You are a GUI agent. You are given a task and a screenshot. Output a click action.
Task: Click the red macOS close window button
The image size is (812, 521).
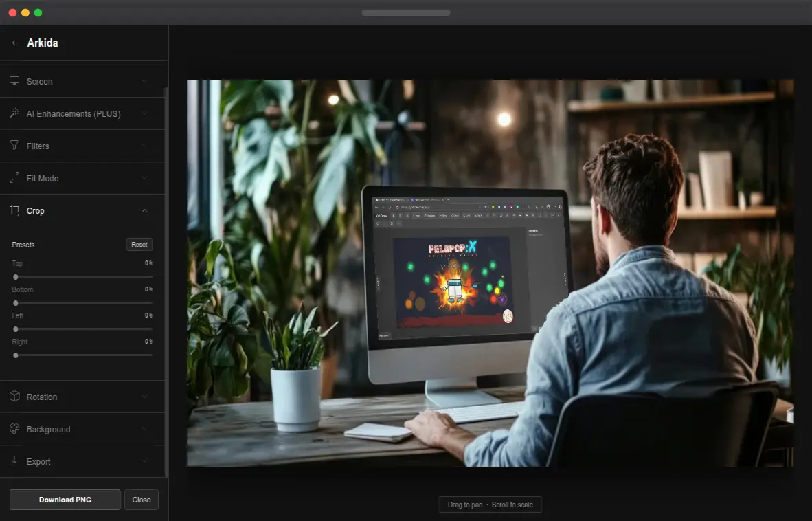pyautogui.click(x=13, y=12)
